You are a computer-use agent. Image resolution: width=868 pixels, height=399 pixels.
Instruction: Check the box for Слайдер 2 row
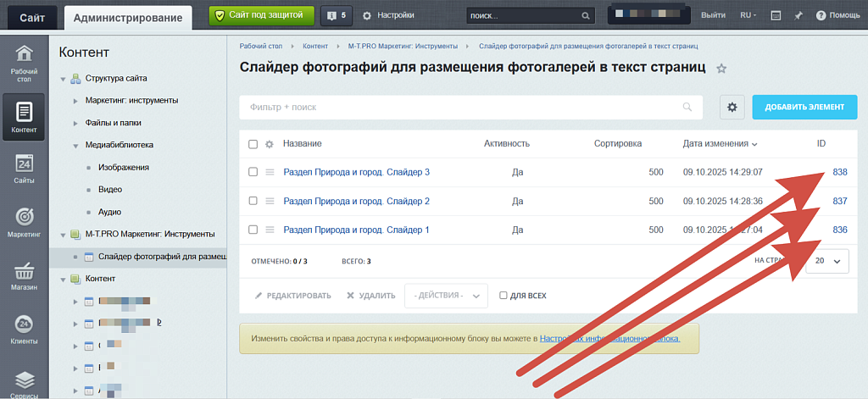point(253,201)
